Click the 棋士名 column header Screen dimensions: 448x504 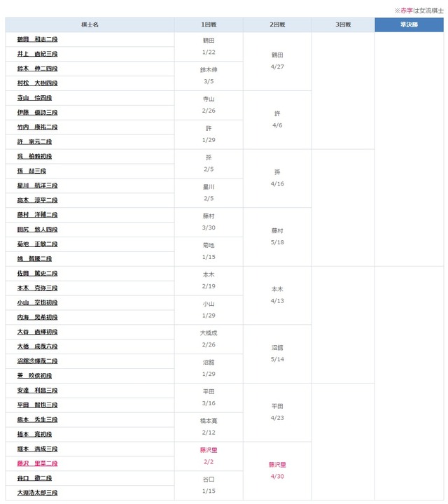click(90, 24)
